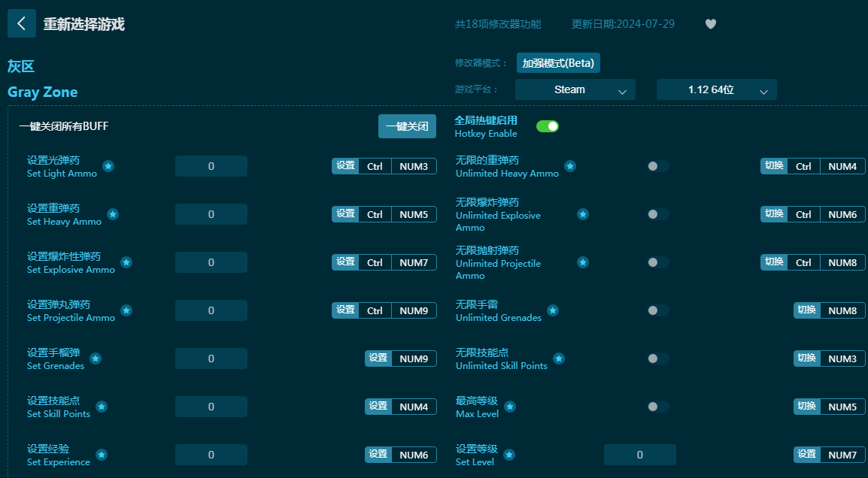The image size is (868, 478).
Task: Click 切换 for Unlimited Explosive Ammo
Action: 774,214
